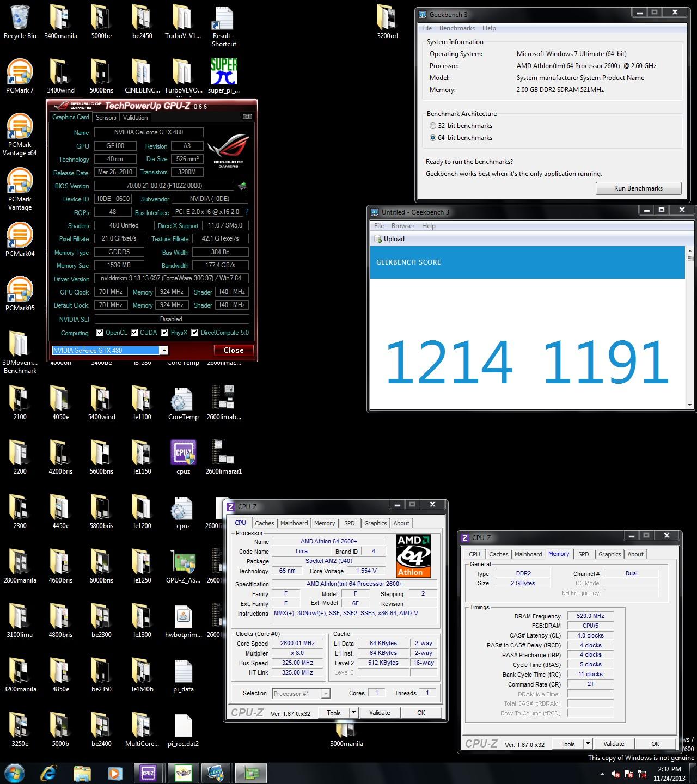Open Tools dropdown arrow in CPU-Z Memory window
The image size is (697, 784).
pyautogui.click(x=588, y=743)
